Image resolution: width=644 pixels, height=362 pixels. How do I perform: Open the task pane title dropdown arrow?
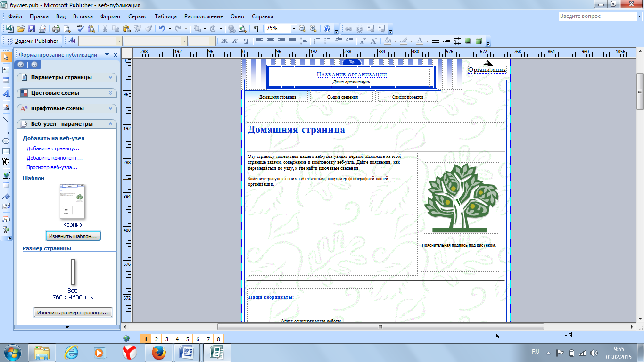(x=107, y=55)
